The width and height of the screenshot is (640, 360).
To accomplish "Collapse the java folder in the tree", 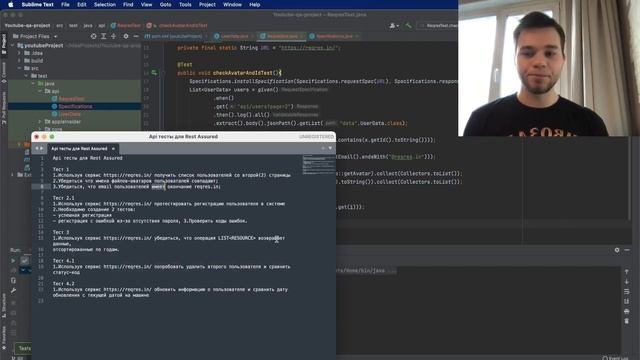I will (x=33, y=83).
